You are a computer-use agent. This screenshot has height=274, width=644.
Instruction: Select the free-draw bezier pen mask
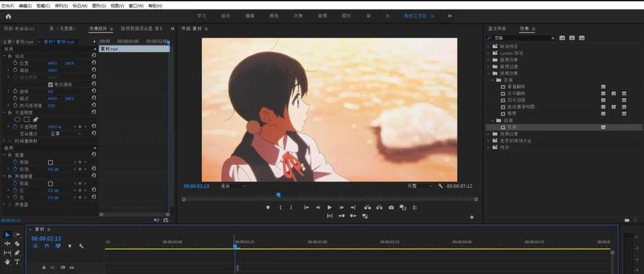(x=36, y=119)
